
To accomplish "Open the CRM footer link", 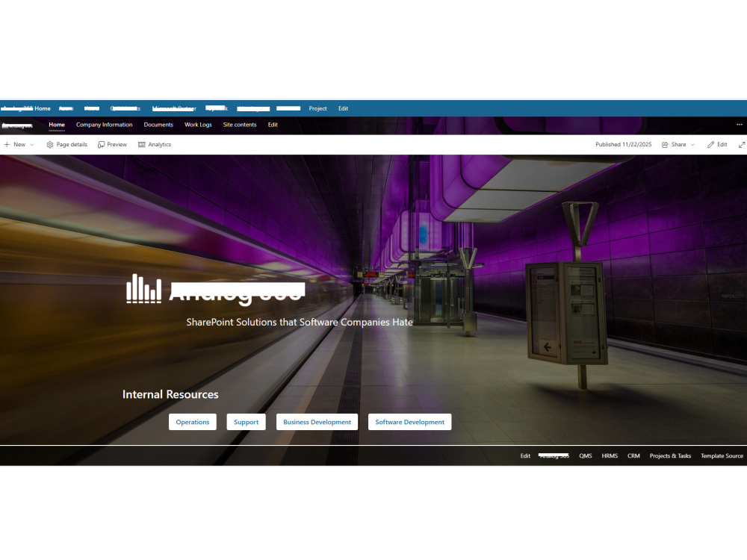I will [633, 455].
